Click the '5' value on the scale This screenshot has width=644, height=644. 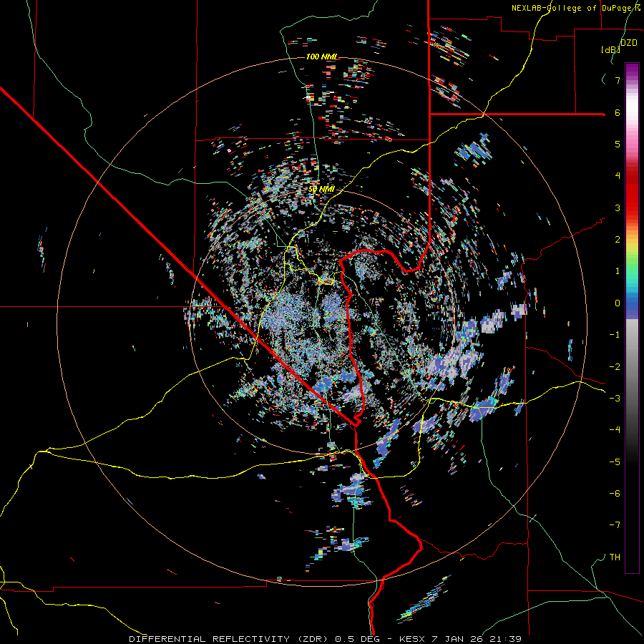618,144
